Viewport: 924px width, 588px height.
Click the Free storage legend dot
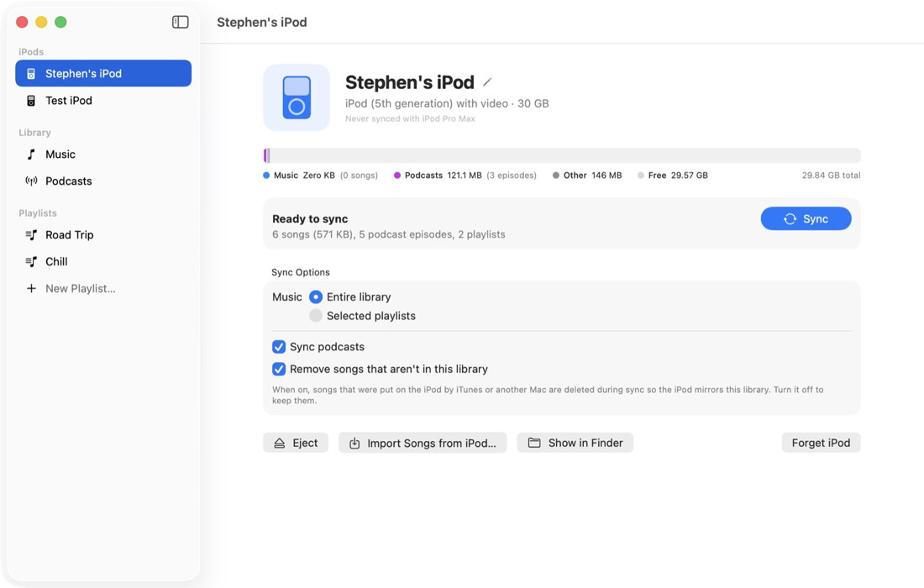tap(641, 176)
